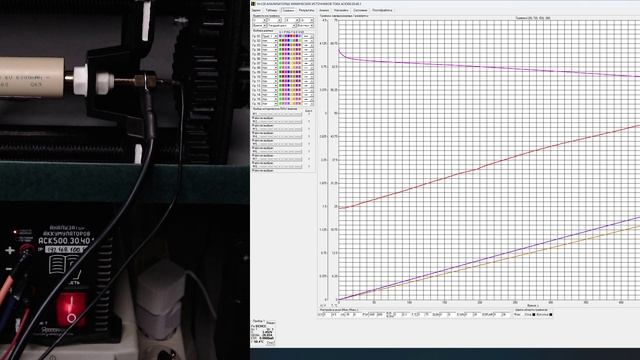This screenshot has height=360, width=640.
Task: Select the График tab
Action: tap(288, 10)
